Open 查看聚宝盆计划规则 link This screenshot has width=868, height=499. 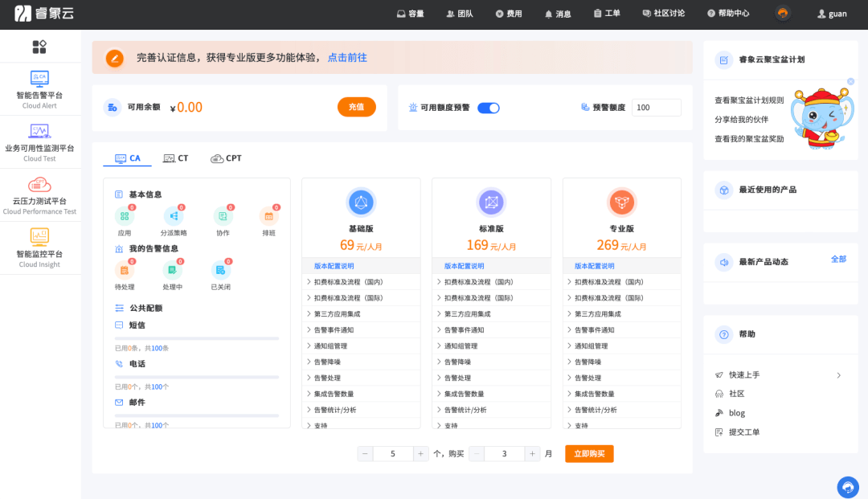pos(749,100)
